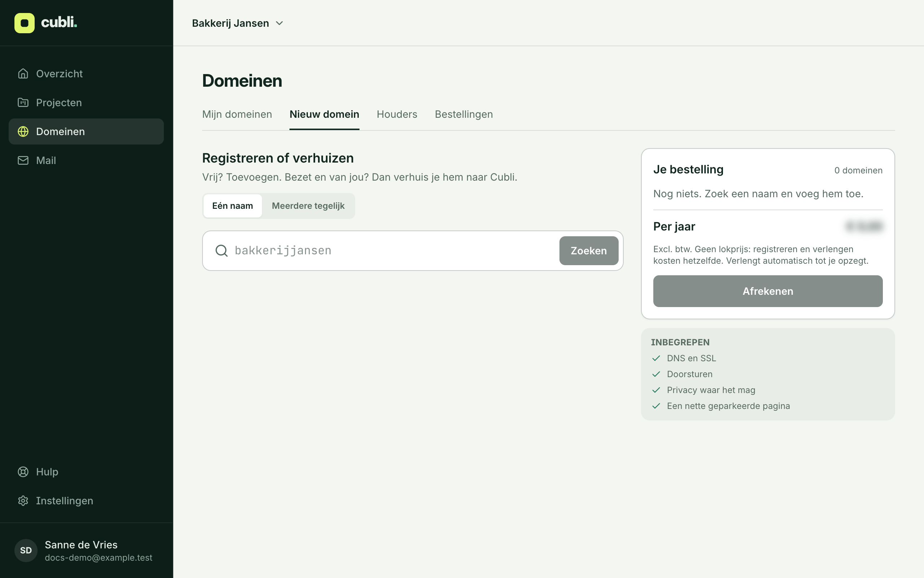Click the Cubli logo icon
This screenshot has height=578, width=924.
25,23
